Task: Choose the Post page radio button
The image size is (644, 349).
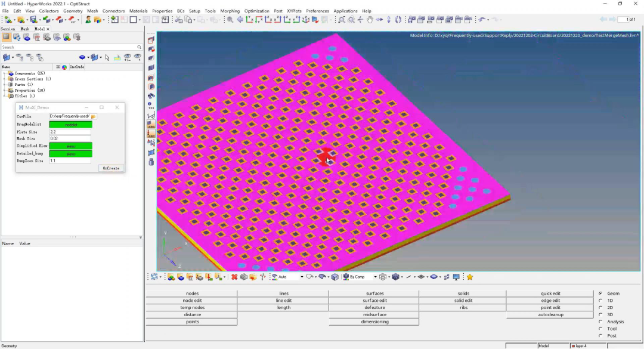Action: (600, 336)
